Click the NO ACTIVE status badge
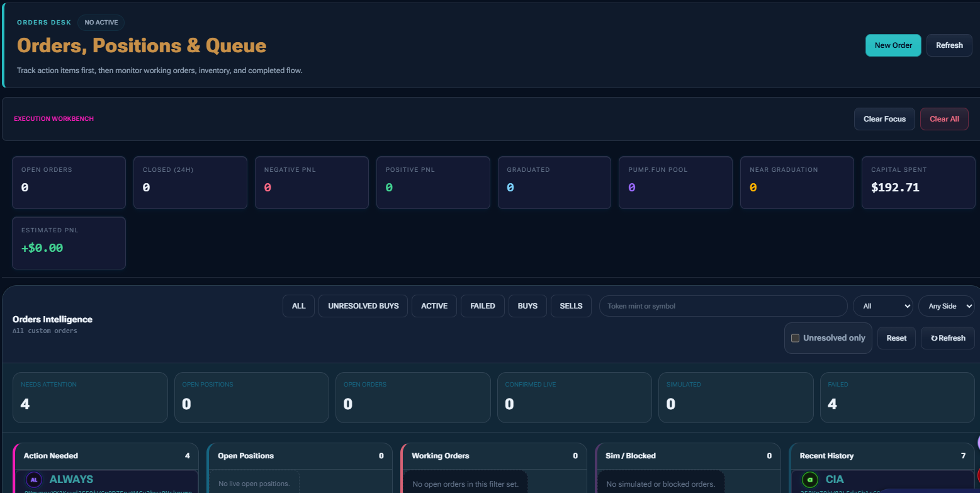 (x=101, y=23)
